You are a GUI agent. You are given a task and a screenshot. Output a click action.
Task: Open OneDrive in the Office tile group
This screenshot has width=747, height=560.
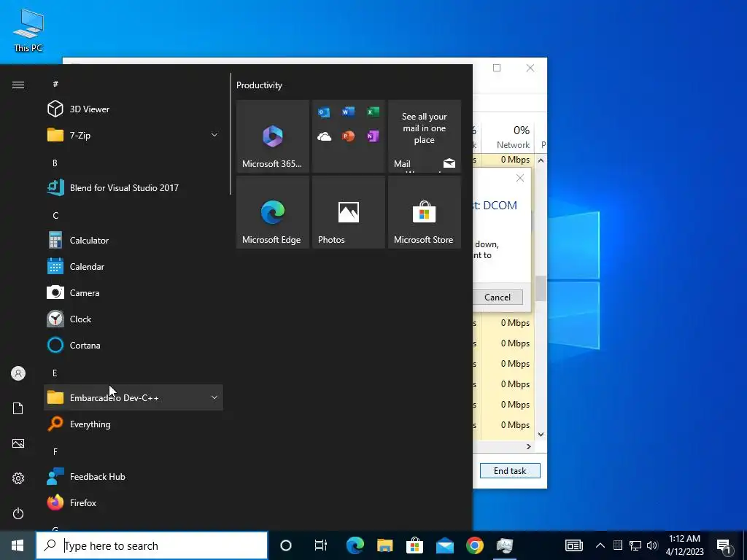click(324, 136)
